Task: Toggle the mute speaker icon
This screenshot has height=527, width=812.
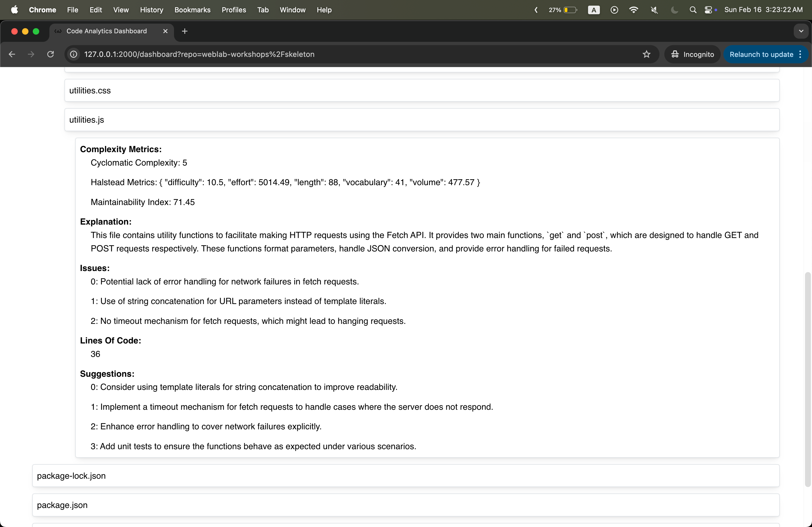Action: click(654, 10)
